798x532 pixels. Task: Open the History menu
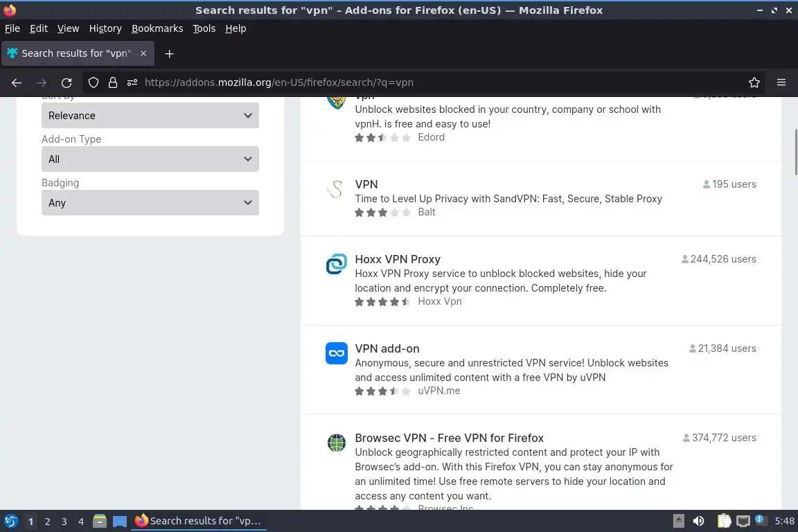pyautogui.click(x=105, y=28)
